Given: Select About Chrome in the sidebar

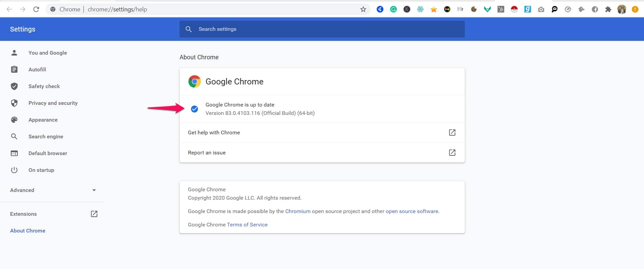Looking at the screenshot, I should tap(28, 231).
